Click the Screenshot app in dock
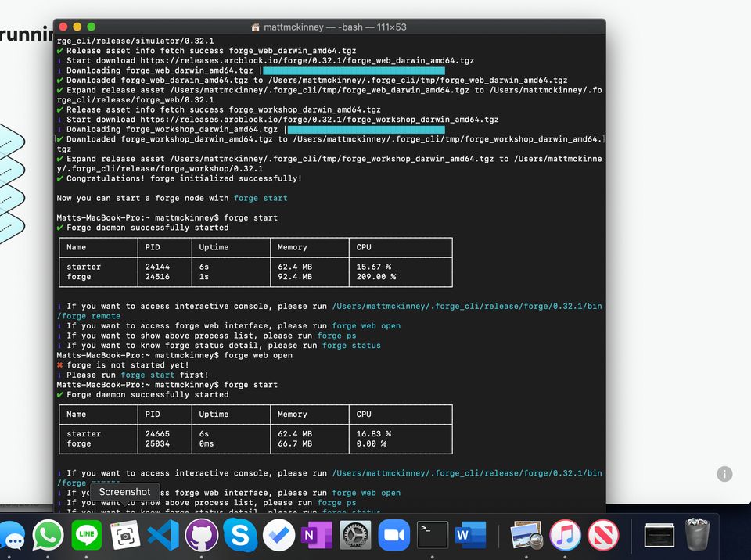 click(x=125, y=536)
